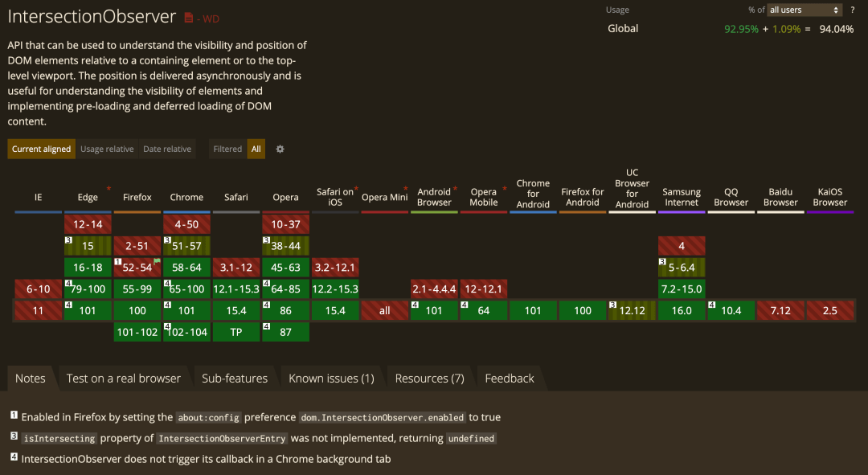Select the Android Browser 2.1-4.4.4 cell
This screenshot has height=475, width=868.
(x=434, y=289)
